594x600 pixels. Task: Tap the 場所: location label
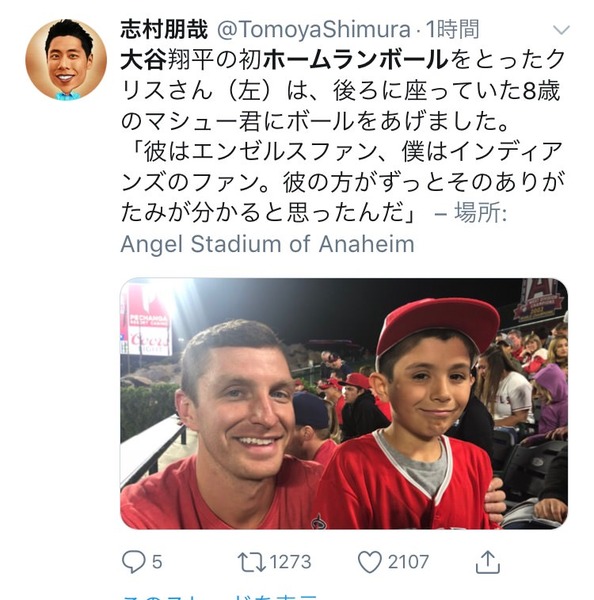click(481, 212)
